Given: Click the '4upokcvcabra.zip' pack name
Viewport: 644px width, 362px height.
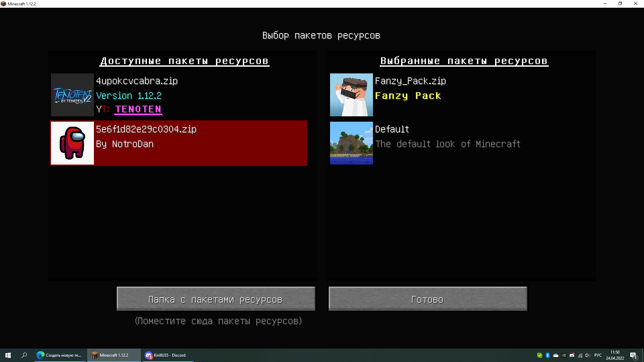Looking at the screenshot, I should point(137,81).
